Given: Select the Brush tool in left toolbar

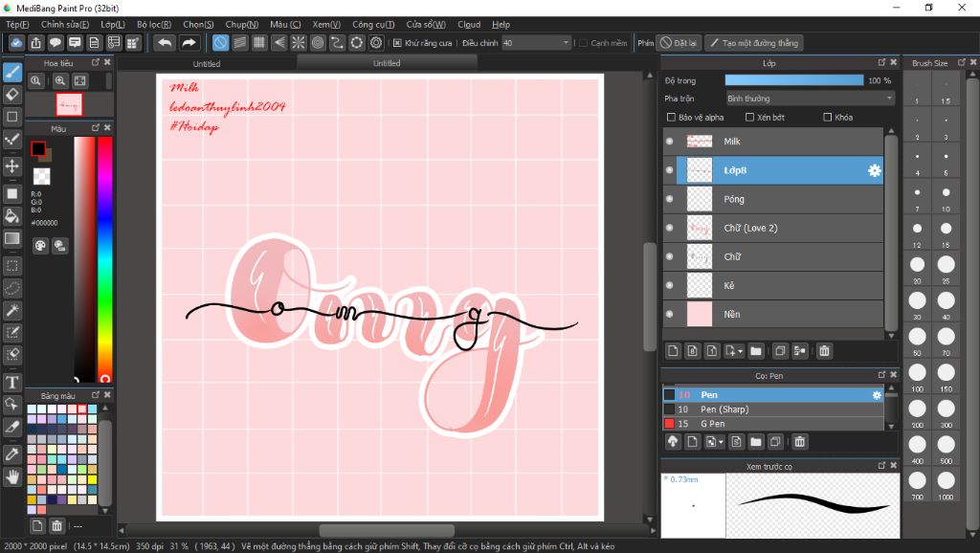Looking at the screenshot, I should pos(12,72).
